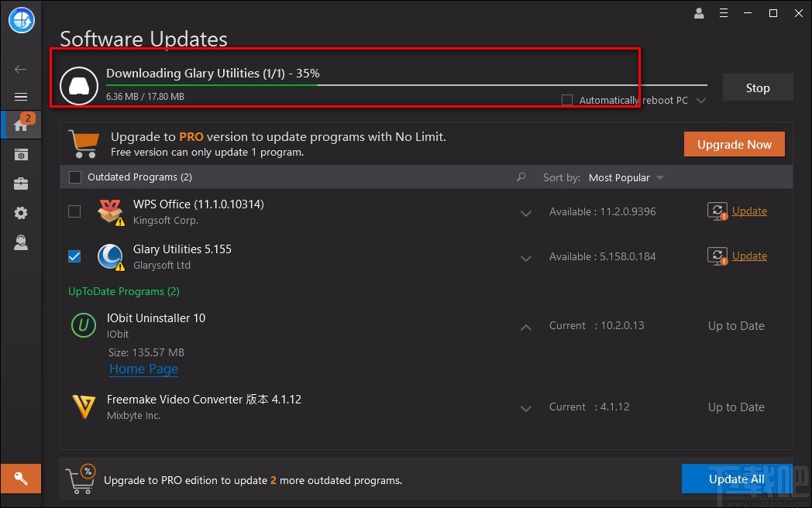This screenshot has width=812, height=508.
Task: Collapse the IObit Uninstaller details
Action: point(526,327)
